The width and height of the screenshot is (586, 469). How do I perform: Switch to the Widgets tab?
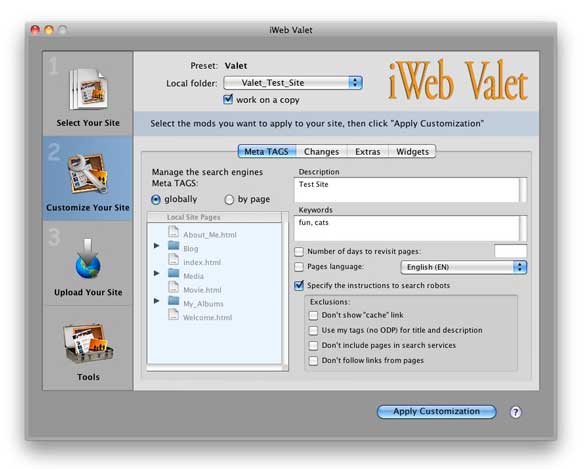coord(412,151)
